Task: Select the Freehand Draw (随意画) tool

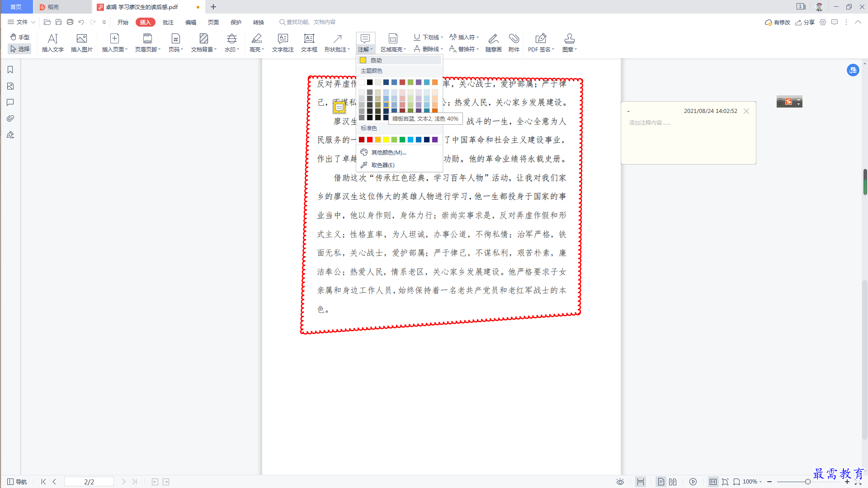Action: [x=494, y=43]
